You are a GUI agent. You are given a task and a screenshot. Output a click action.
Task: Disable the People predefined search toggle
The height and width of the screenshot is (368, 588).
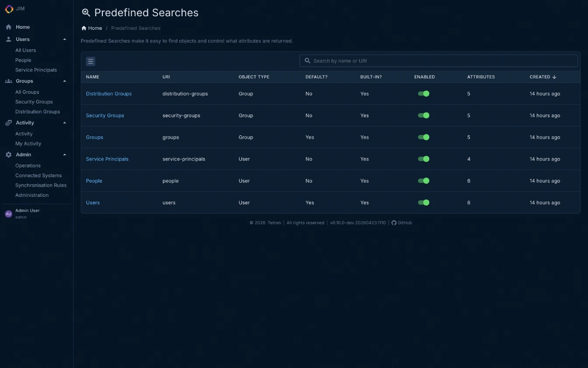pyautogui.click(x=423, y=180)
